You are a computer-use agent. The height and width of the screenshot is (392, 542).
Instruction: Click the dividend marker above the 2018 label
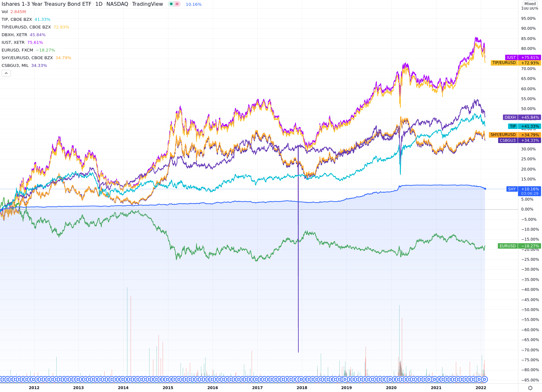click(301, 380)
